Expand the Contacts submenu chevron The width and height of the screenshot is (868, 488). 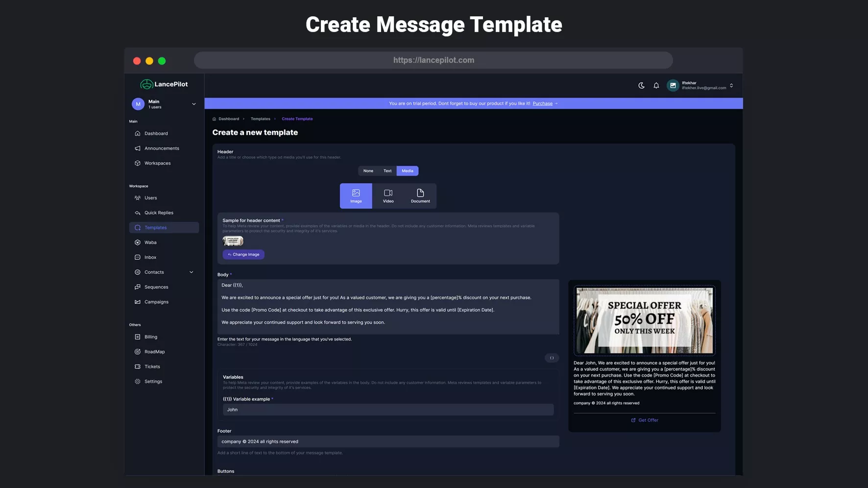(191, 272)
